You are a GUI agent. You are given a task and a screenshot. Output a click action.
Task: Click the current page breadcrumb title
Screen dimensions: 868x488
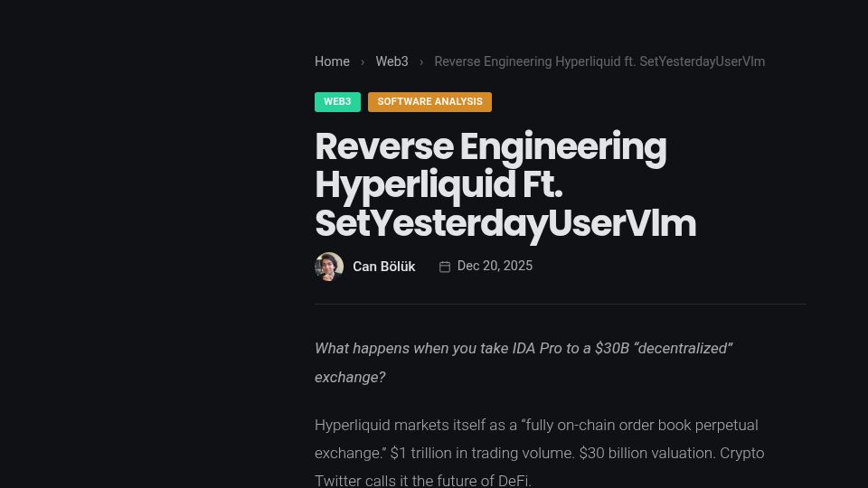599,61
